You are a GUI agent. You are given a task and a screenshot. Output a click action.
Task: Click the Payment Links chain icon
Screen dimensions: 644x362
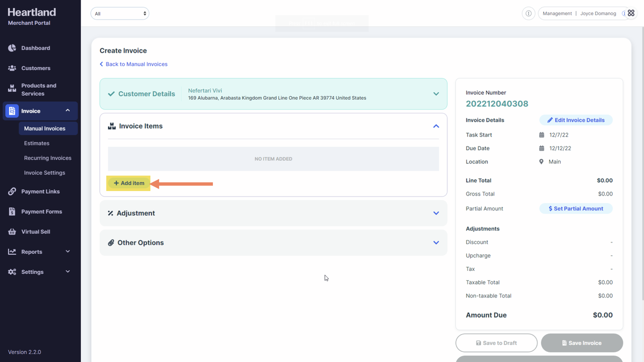pos(12,192)
